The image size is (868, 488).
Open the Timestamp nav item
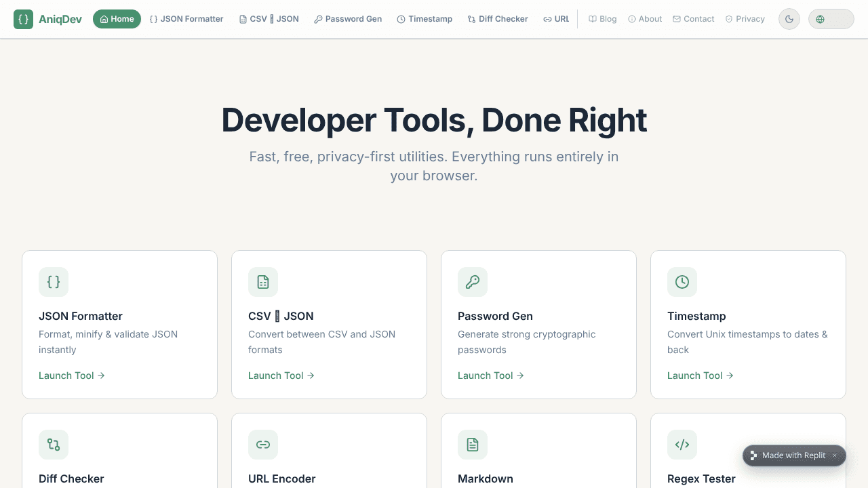425,19
